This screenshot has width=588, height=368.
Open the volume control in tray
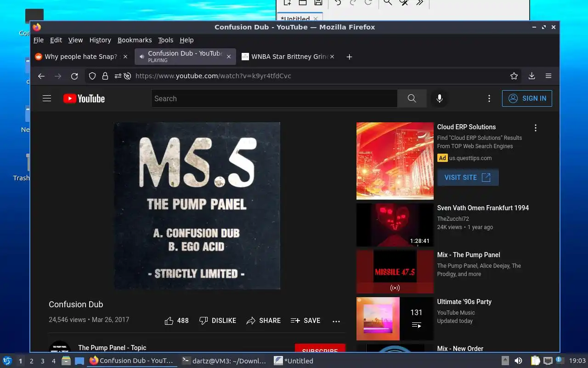click(x=518, y=361)
